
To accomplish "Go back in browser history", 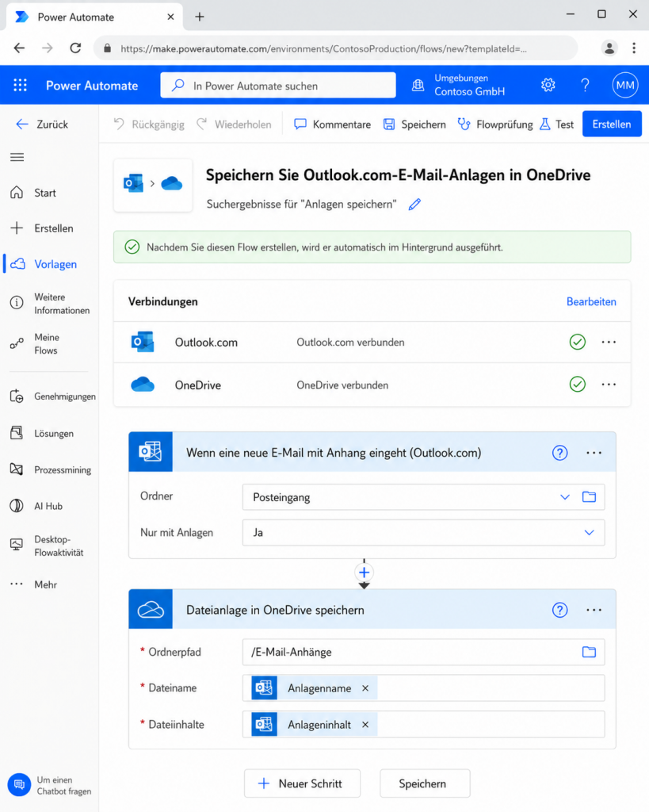I will point(19,48).
